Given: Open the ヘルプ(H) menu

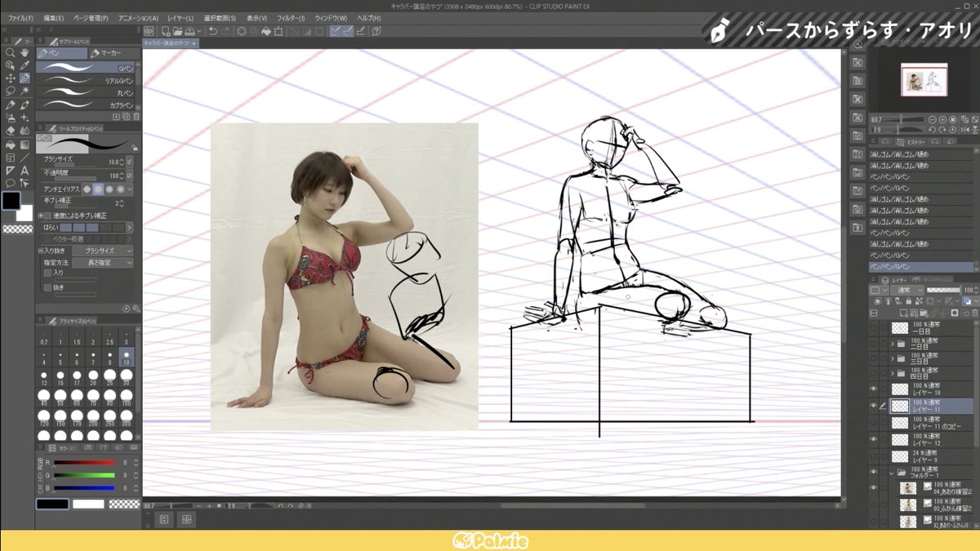Looking at the screenshot, I should tap(368, 18).
